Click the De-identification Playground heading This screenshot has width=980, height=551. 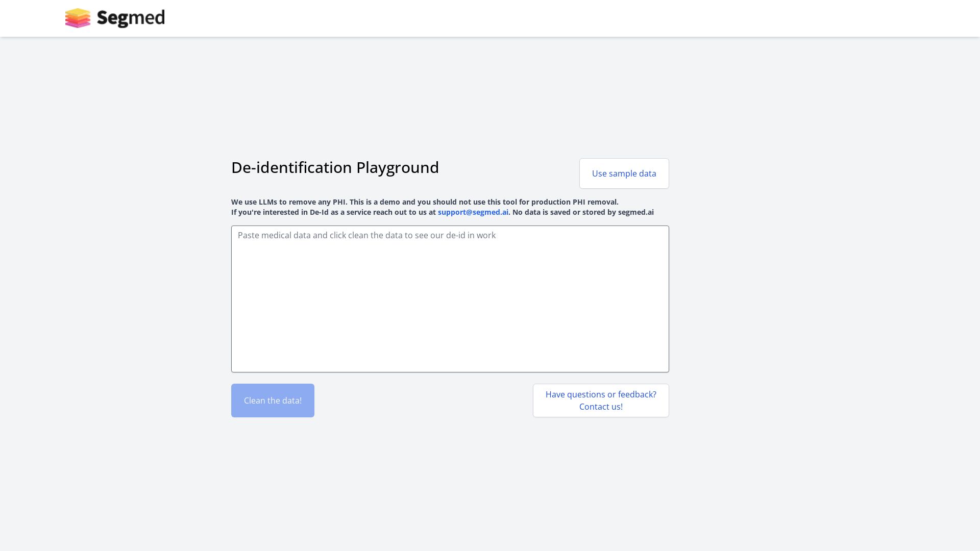click(335, 167)
